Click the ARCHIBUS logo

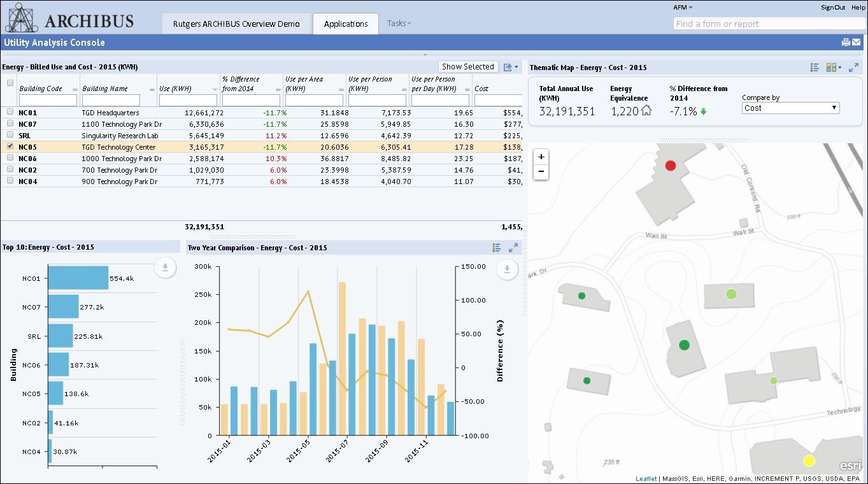(x=70, y=18)
